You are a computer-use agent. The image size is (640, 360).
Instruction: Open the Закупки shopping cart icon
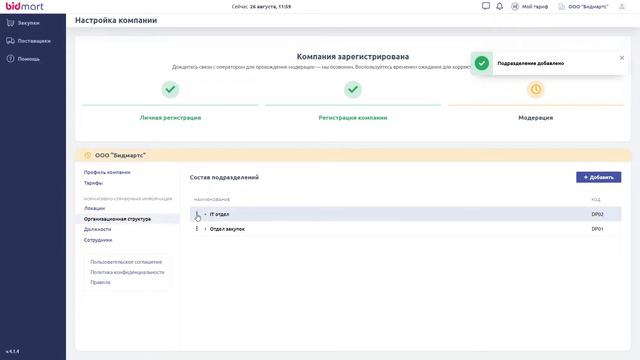click(x=10, y=23)
